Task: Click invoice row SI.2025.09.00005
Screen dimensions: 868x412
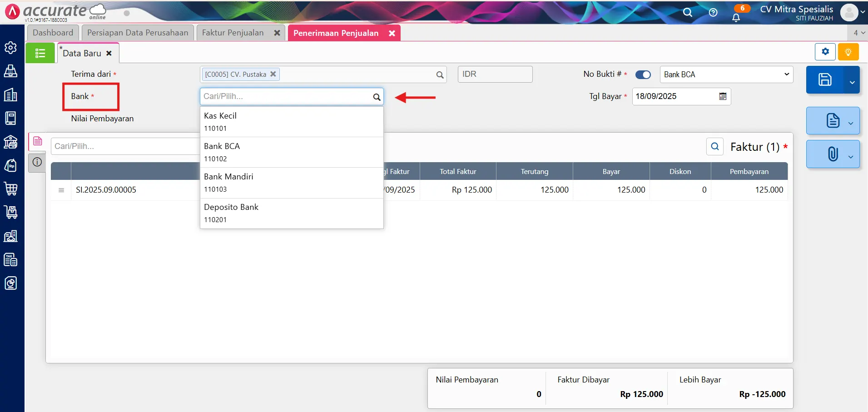Action: tap(106, 190)
